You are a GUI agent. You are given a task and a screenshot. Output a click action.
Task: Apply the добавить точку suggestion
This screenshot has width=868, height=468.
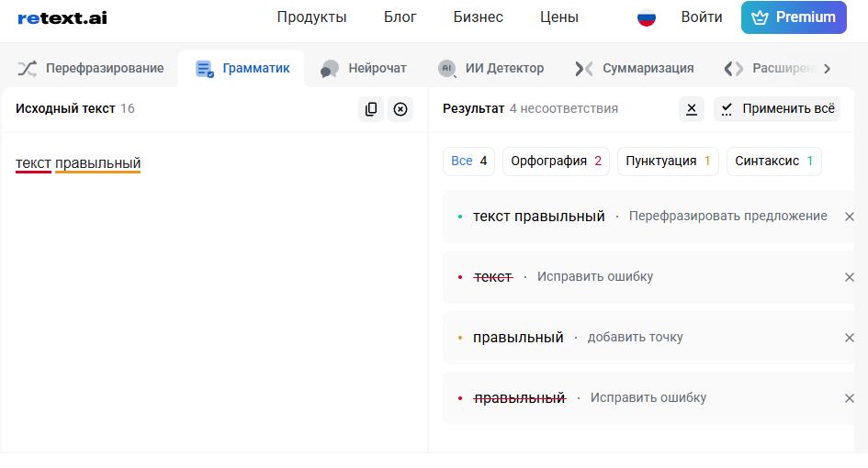[x=635, y=337]
